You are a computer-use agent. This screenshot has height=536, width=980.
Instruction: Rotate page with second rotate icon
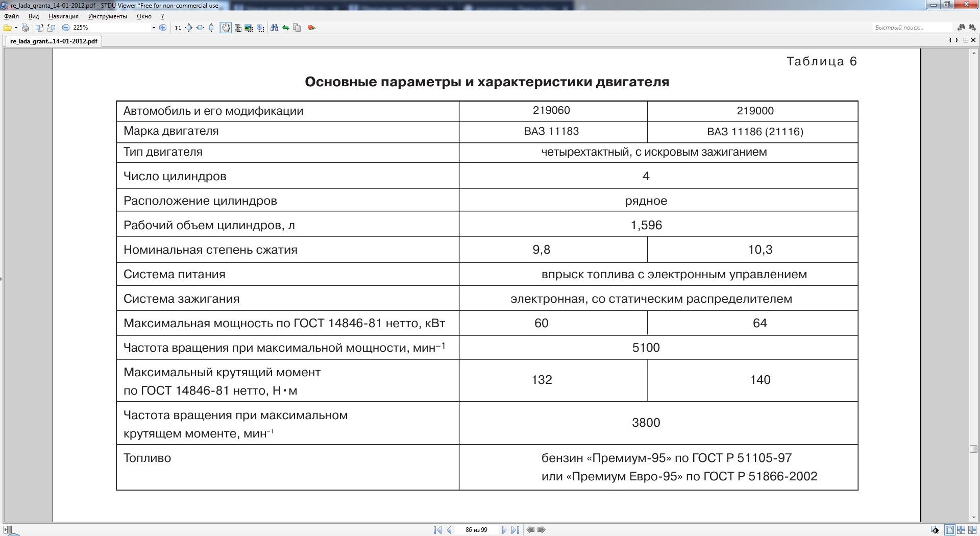51,28
